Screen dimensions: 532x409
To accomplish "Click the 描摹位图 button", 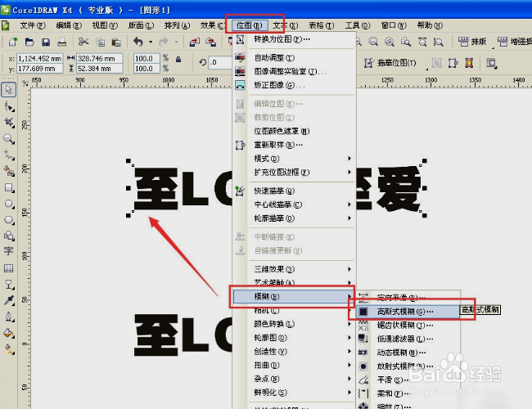I will click(x=390, y=63).
